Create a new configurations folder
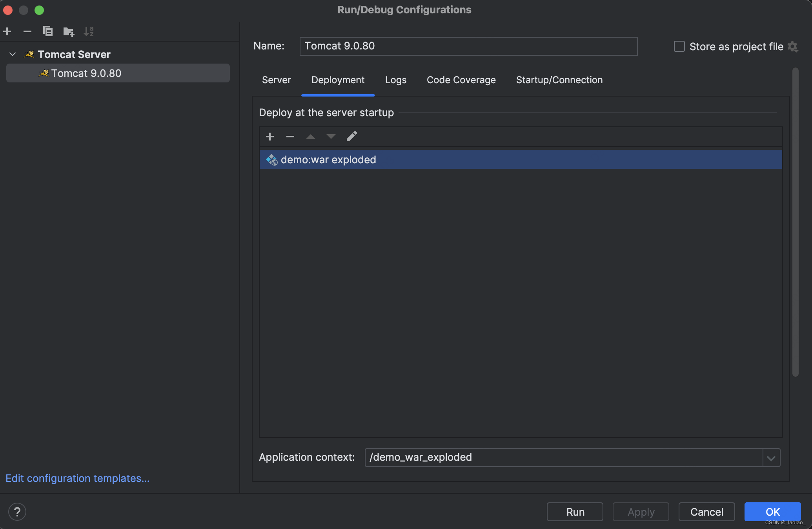 (x=69, y=31)
